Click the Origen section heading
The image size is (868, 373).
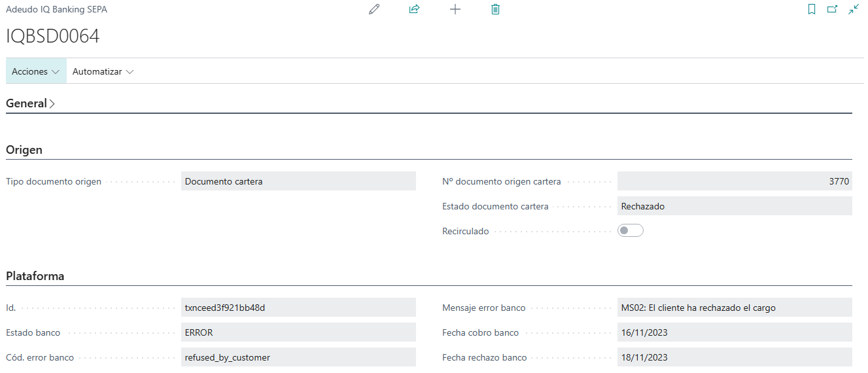[x=24, y=150]
